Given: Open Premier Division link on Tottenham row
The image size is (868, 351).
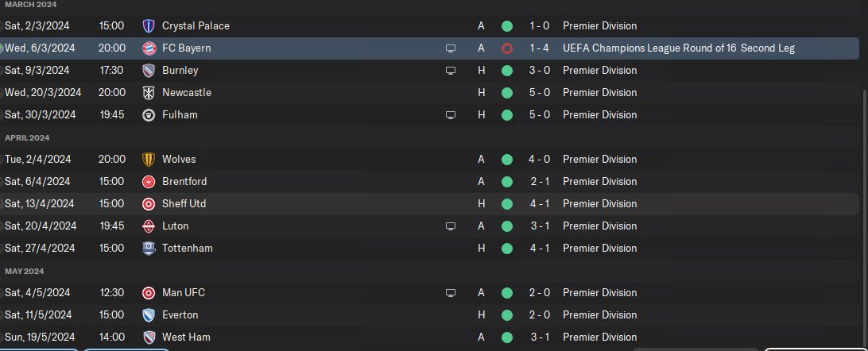Looking at the screenshot, I should [x=599, y=249].
